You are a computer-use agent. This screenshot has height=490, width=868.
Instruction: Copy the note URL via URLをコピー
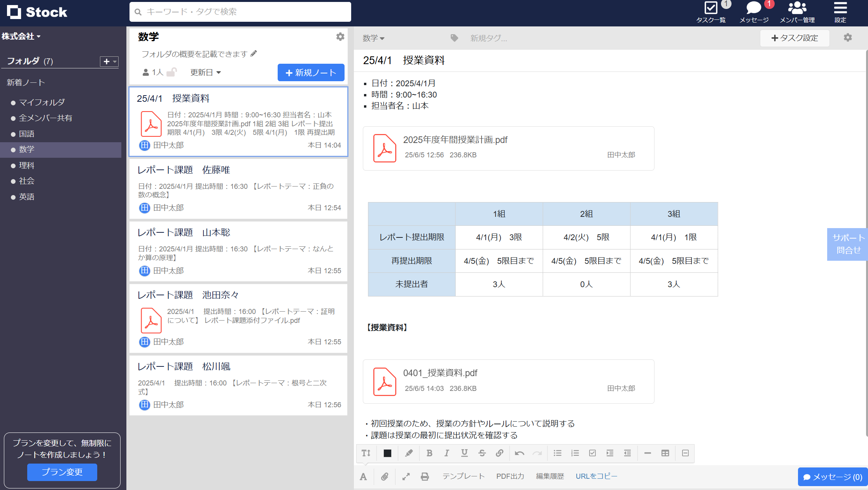596,476
